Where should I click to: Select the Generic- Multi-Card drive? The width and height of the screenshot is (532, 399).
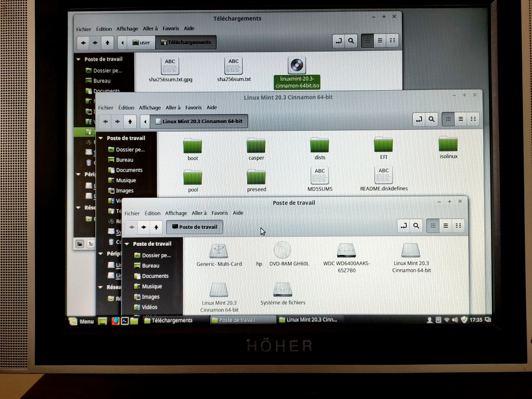click(x=219, y=255)
